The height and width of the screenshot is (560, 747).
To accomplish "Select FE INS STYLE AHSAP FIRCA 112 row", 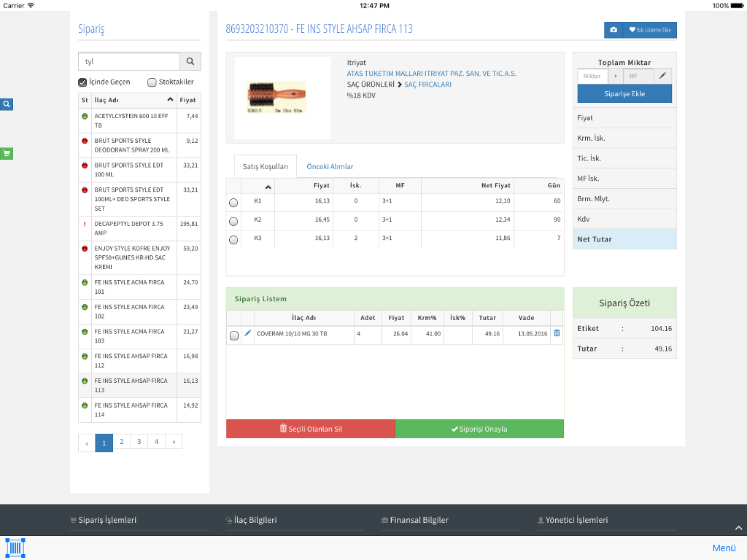I will [x=139, y=361].
